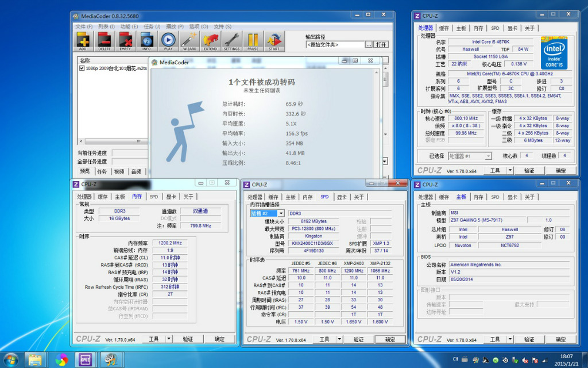The image size is (588, 368).
Task: Click 确定 button in SPD CPU-Z window
Action: click(x=390, y=339)
